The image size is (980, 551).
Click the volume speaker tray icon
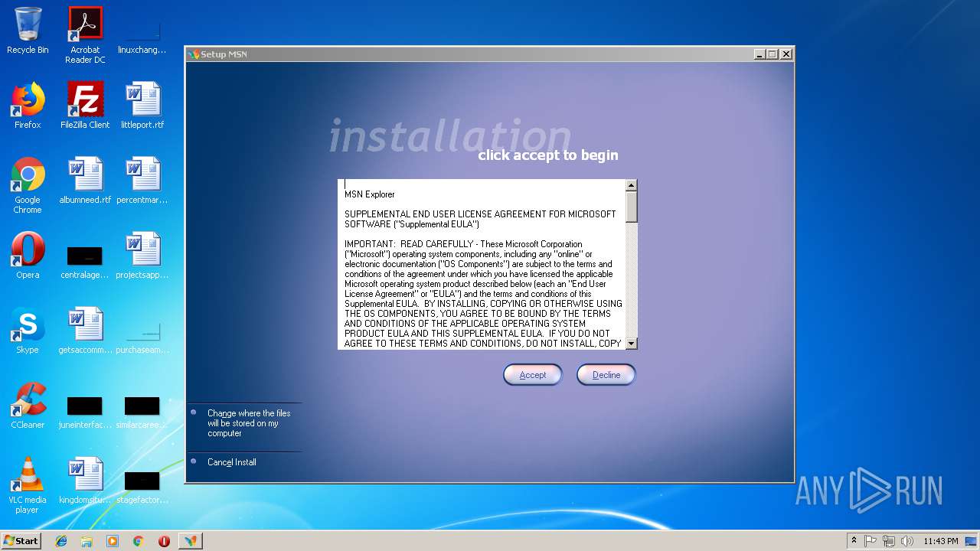pyautogui.click(x=907, y=541)
